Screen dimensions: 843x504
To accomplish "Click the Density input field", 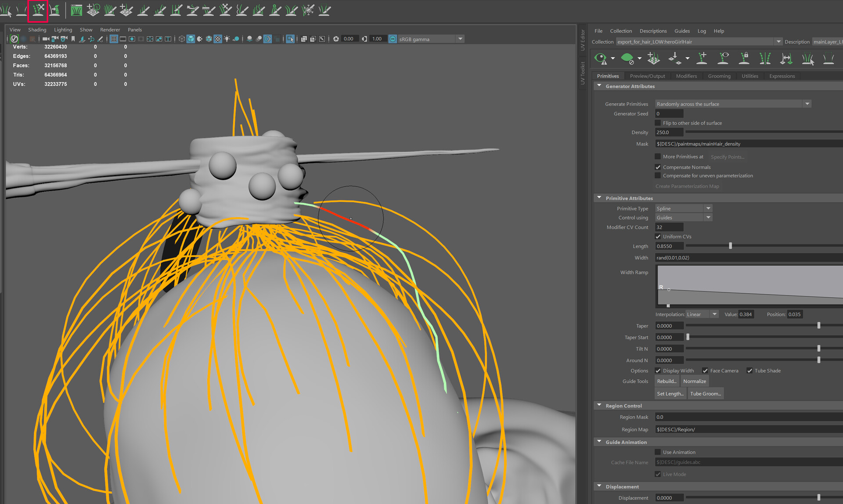I will point(669,133).
